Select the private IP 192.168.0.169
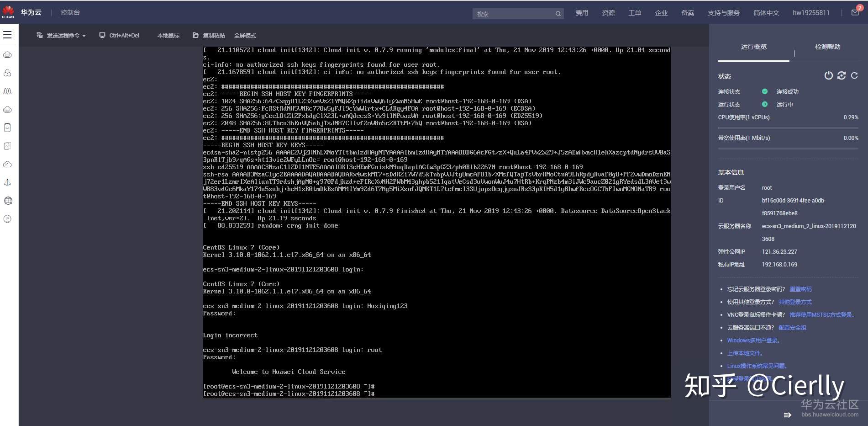 pyautogui.click(x=779, y=264)
